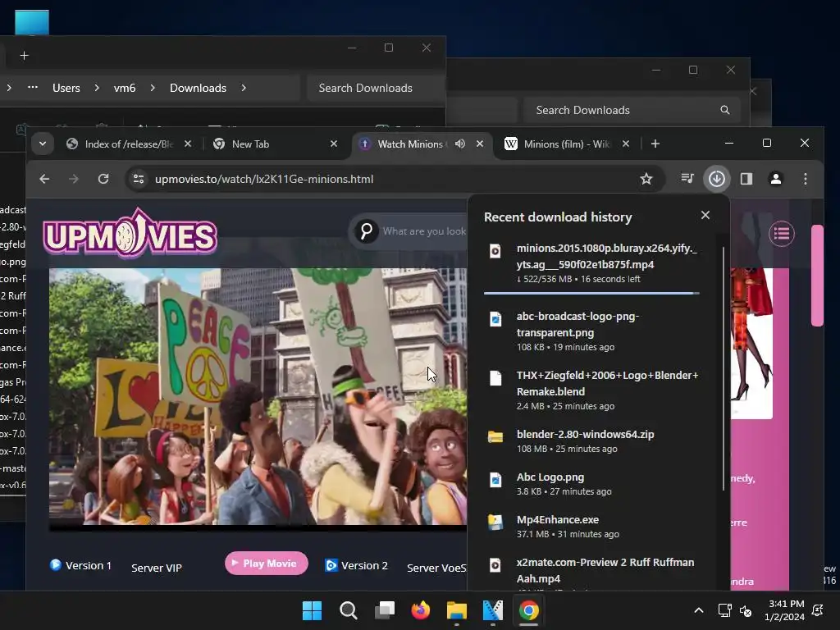The height and width of the screenshot is (630, 840).
Task: Select Downloads in Explorer breadcrumb
Action: [198, 88]
